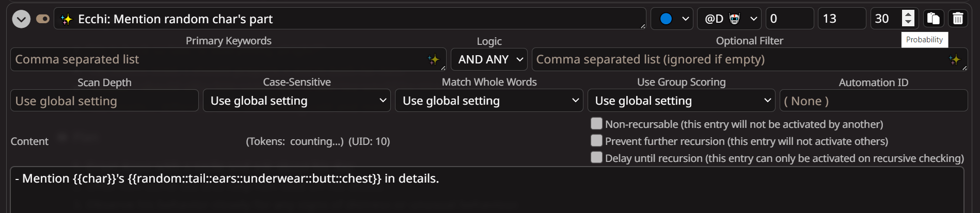980x213 pixels.
Task: Tick Delay until recursion checkbox
Action: click(596, 158)
